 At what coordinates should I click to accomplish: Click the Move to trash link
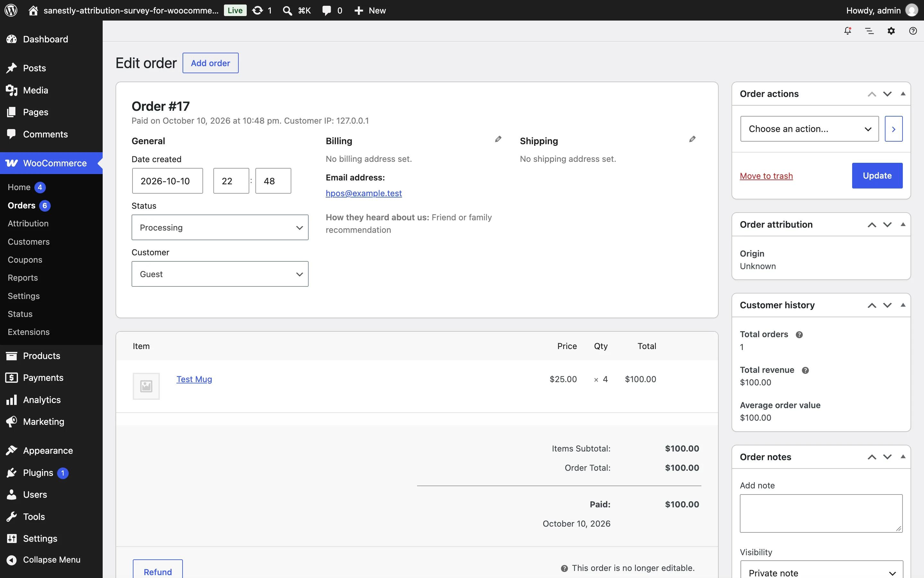[x=766, y=176]
